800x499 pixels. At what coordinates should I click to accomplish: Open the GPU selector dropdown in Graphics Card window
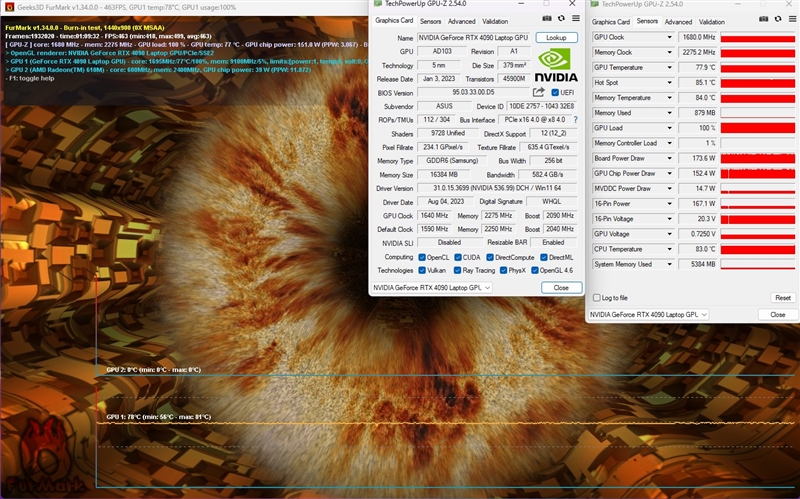coord(432,288)
